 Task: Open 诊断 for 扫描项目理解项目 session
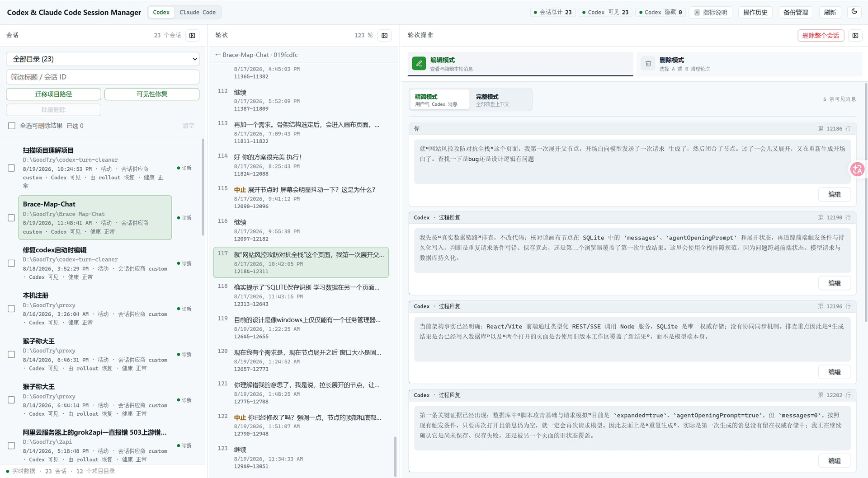(184, 168)
